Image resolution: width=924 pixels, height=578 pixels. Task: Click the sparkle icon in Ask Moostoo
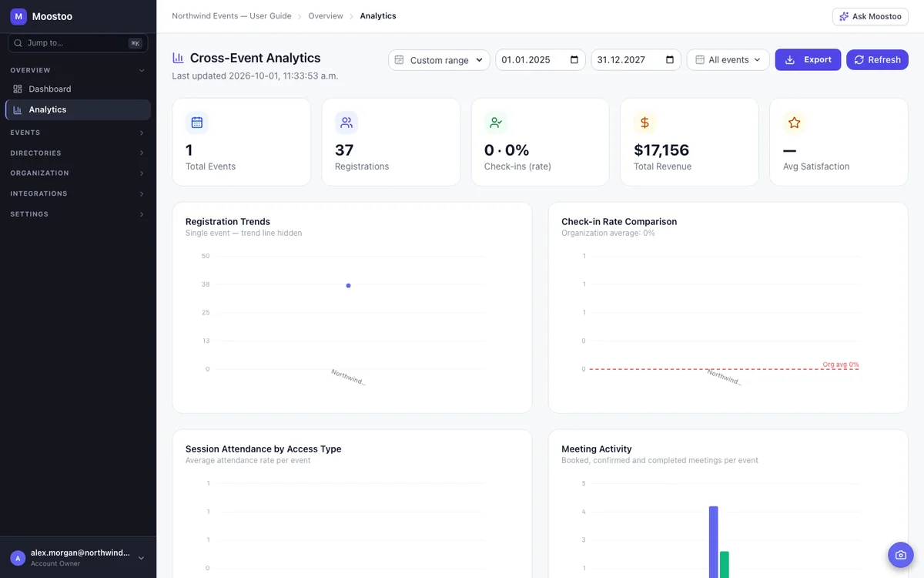(844, 16)
